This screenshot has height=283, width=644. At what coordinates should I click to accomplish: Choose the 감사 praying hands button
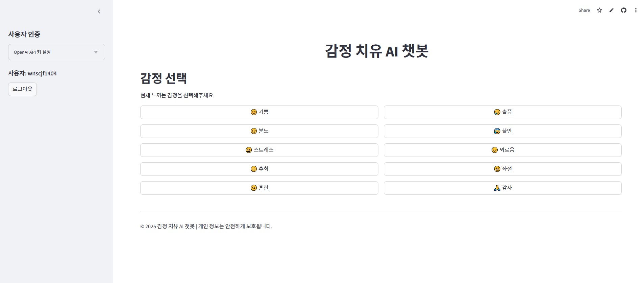point(503,188)
